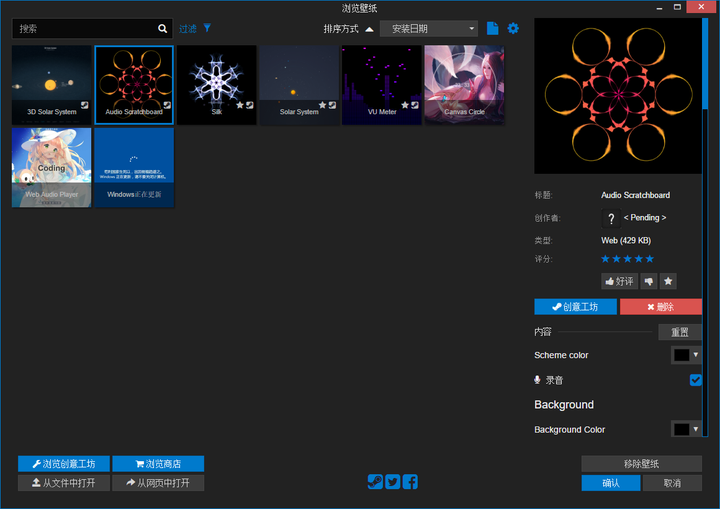Click the search magnifier icon

point(162,28)
